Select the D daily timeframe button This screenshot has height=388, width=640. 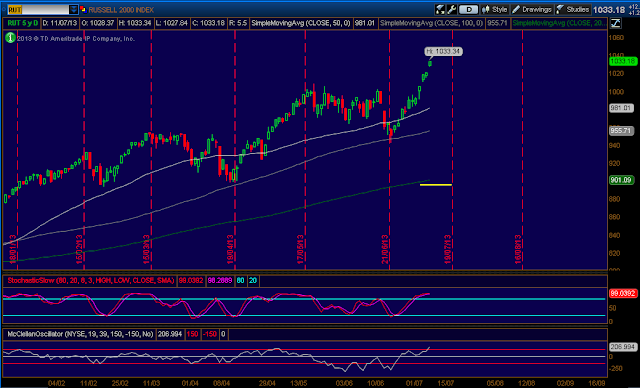click(x=469, y=9)
